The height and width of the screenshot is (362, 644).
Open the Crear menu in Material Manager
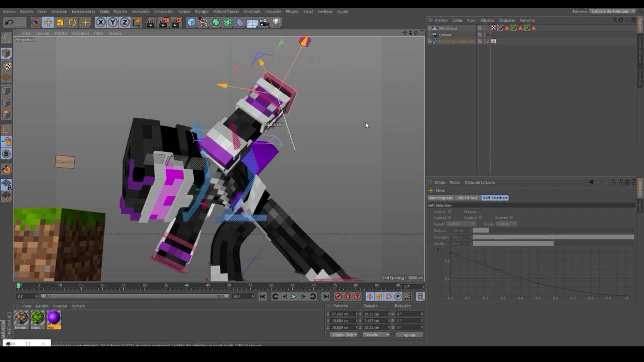click(27, 306)
